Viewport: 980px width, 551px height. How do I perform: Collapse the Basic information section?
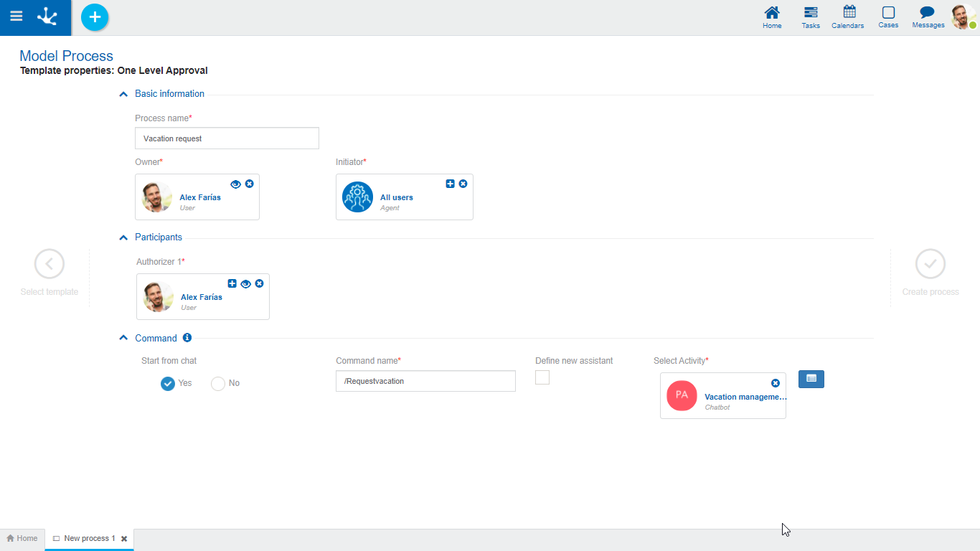point(123,94)
